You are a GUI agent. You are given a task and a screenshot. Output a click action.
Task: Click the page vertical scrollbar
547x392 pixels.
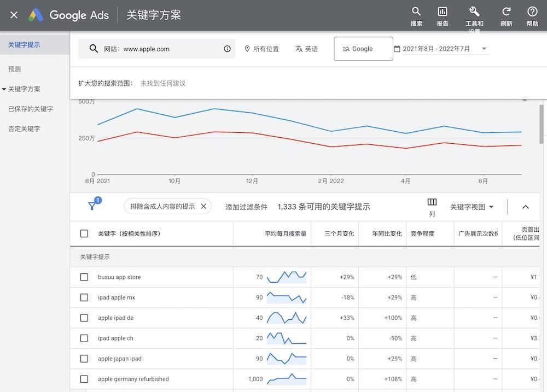point(542,124)
